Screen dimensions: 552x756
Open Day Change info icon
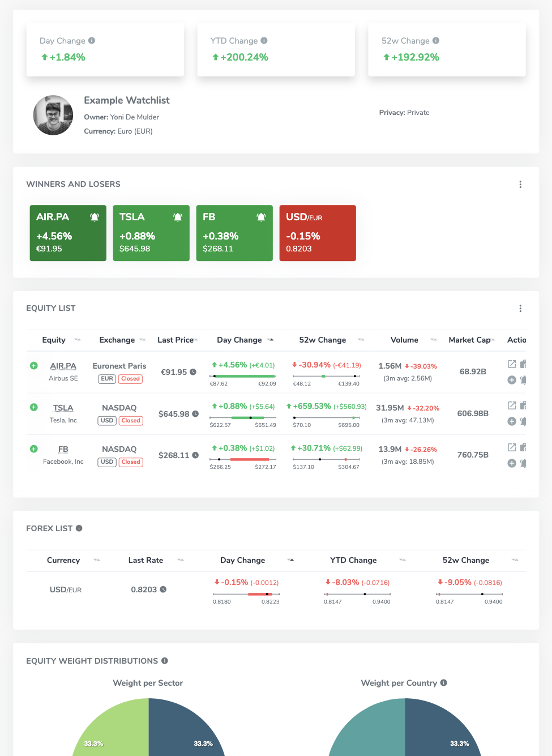click(92, 41)
